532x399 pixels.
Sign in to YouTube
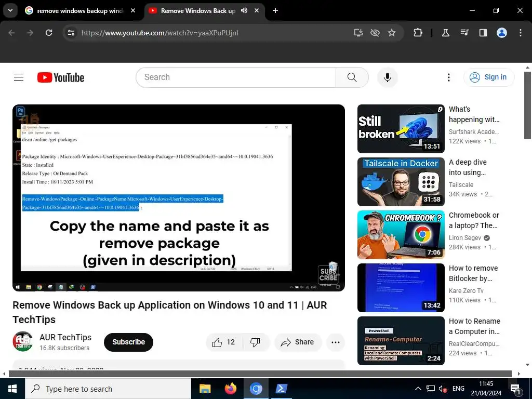[x=489, y=77]
